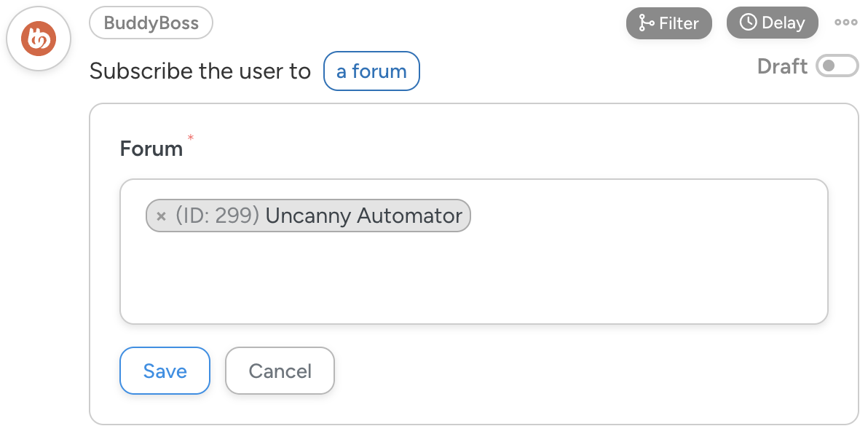Click the red required asterisk beside Forum
This screenshot has height=434, width=868.
pos(191,137)
